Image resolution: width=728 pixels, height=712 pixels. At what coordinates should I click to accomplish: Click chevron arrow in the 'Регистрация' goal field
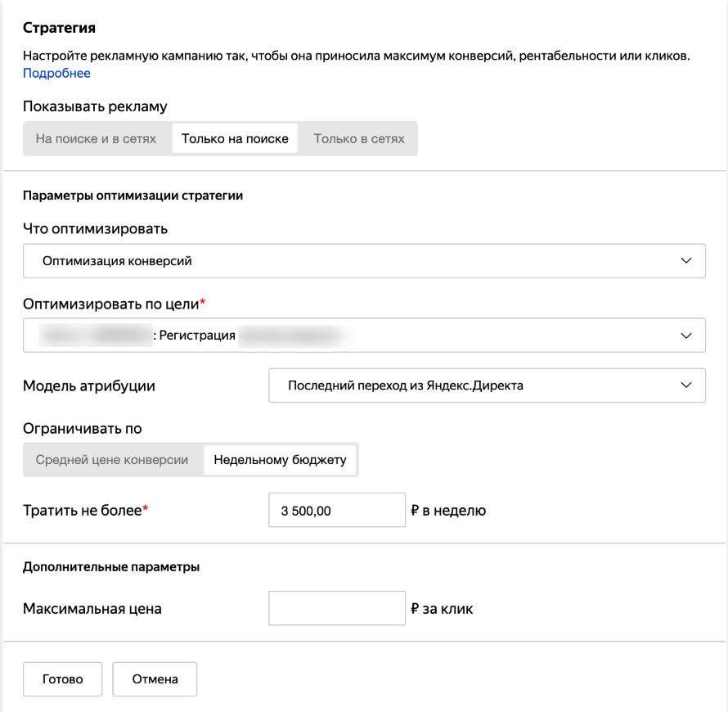(x=685, y=336)
